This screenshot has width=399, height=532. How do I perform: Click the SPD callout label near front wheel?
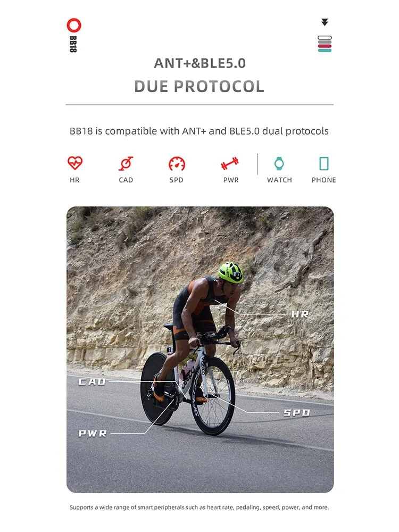(297, 413)
